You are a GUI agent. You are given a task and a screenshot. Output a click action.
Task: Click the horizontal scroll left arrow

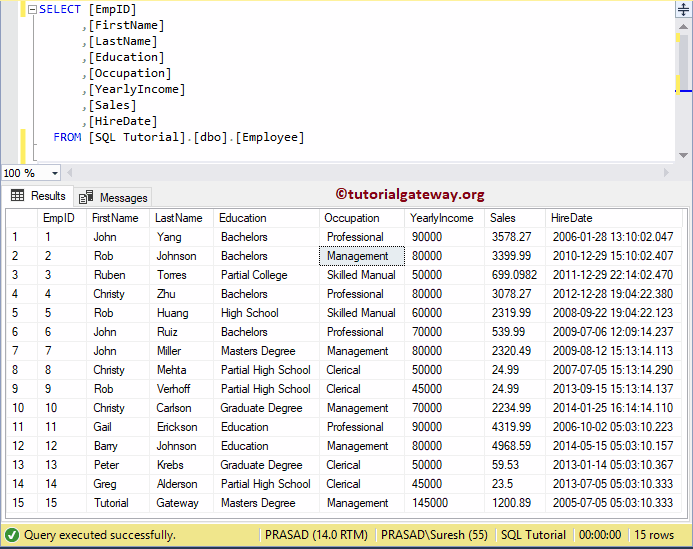pos(69,173)
